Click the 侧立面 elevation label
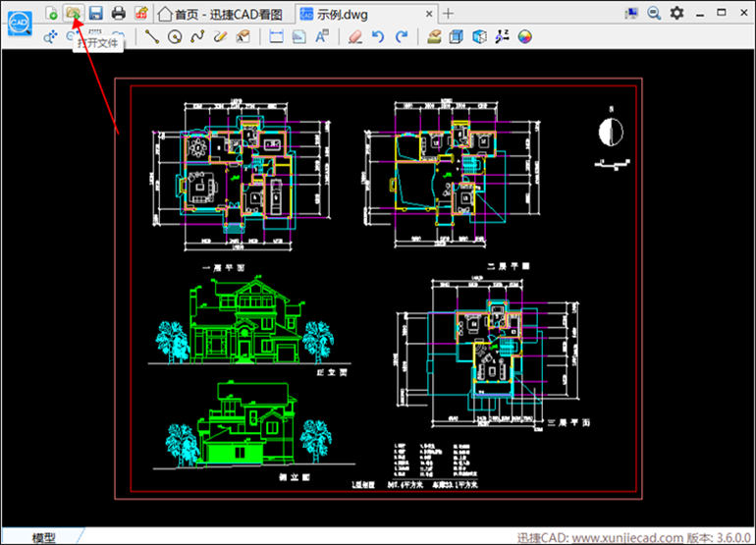Image resolution: width=756 pixels, height=545 pixels. coord(295,477)
